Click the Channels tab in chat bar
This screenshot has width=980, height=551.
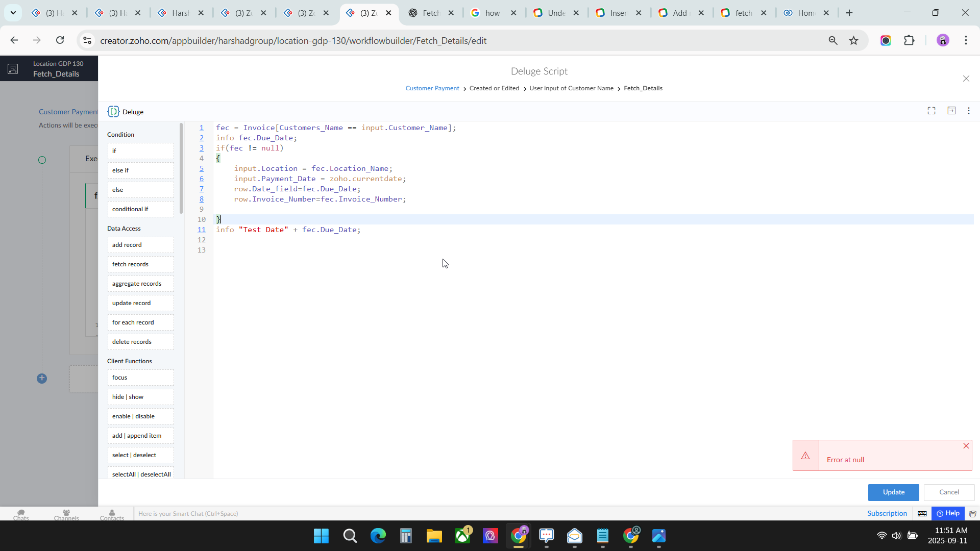pyautogui.click(x=66, y=514)
